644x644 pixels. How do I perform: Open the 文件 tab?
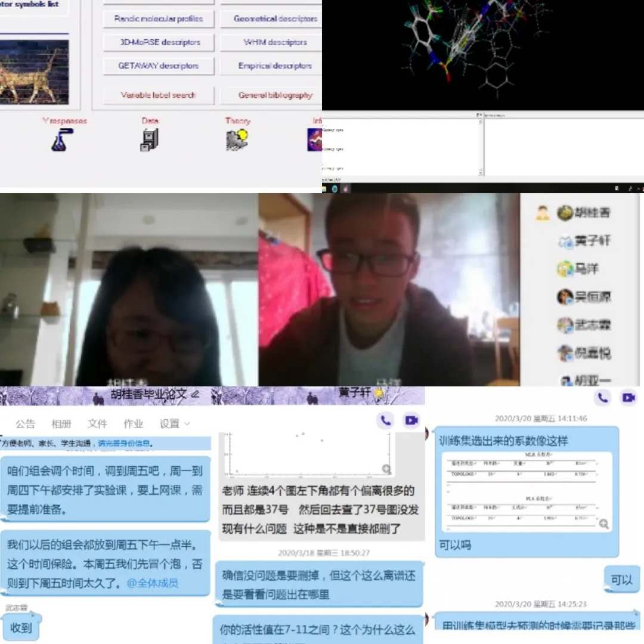[x=97, y=424]
